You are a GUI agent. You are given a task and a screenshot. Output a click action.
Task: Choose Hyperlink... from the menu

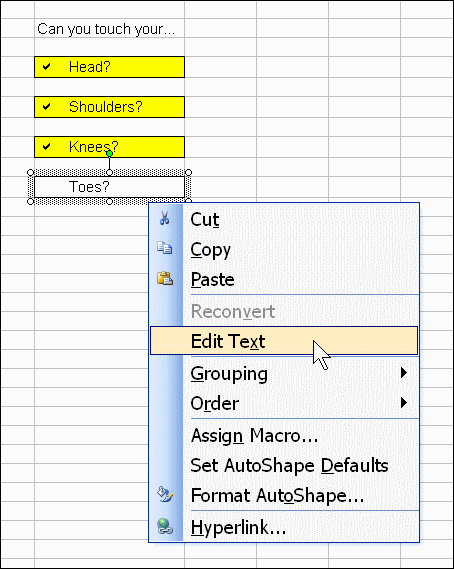284,527
